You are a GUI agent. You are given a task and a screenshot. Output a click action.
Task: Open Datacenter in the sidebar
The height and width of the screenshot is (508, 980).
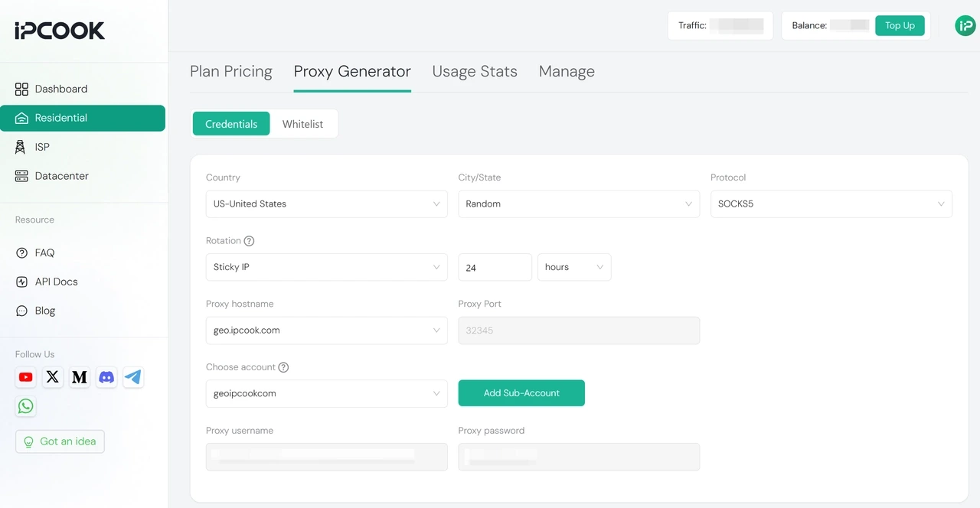tap(83, 176)
